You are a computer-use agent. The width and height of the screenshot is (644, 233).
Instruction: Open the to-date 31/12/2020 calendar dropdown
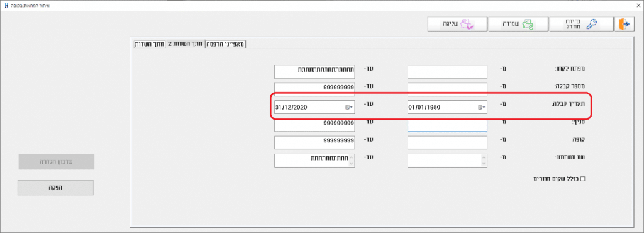point(349,107)
